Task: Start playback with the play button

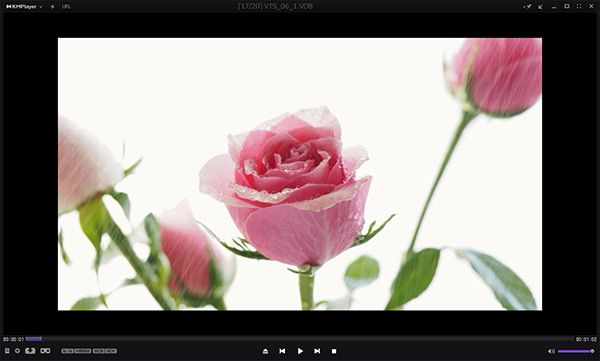Action: tap(300, 351)
